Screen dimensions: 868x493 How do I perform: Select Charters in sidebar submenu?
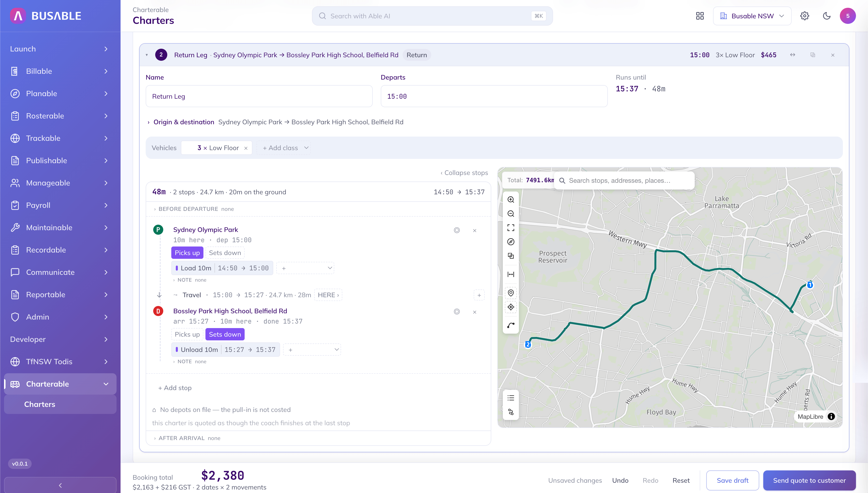pyautogui.click(x=60, y=404)
